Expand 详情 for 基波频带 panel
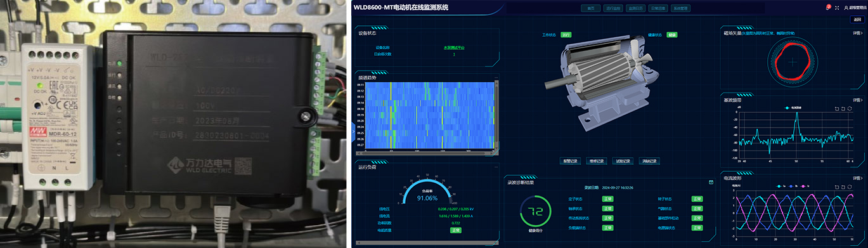This screenshot has width=868, height=248. [857, 100]
